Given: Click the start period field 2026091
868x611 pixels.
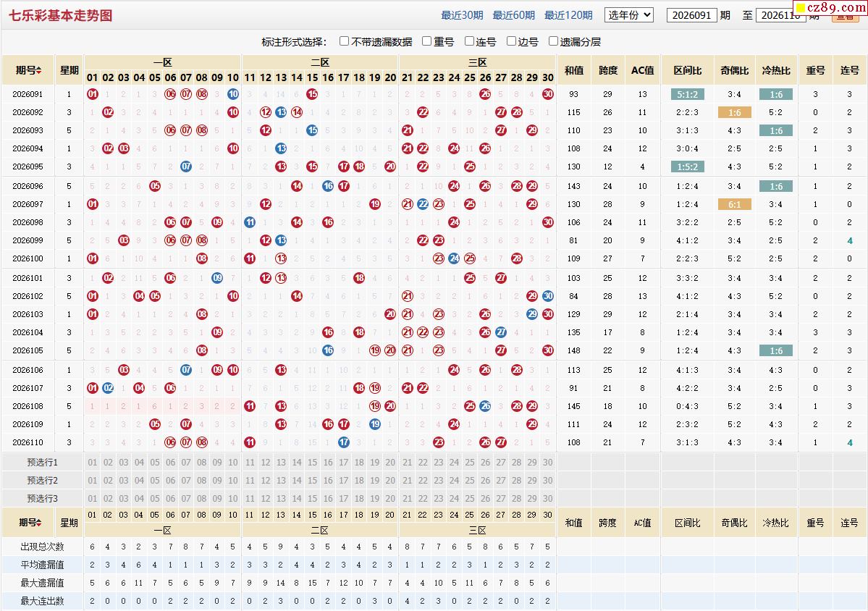Looking at the screenshot, I should point(692,15).
